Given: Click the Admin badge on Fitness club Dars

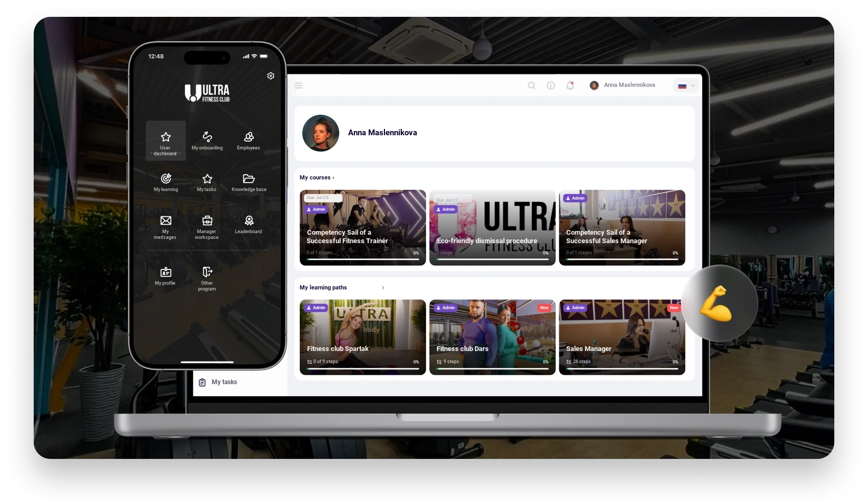Looking at the screenshot, I should click(446, 308).
